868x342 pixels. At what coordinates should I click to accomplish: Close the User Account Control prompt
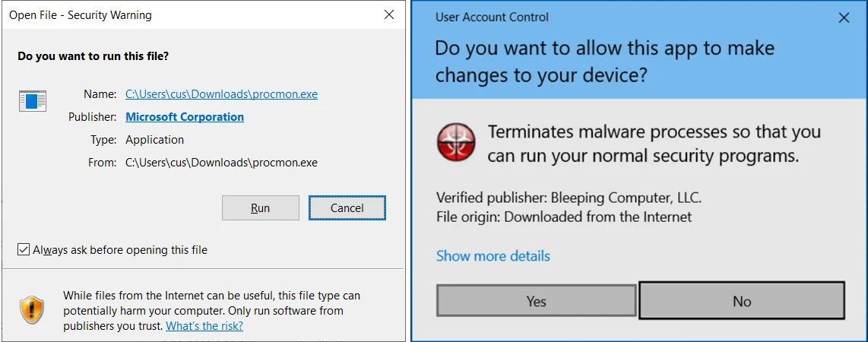pyautogui.click(x=844, y=17)
